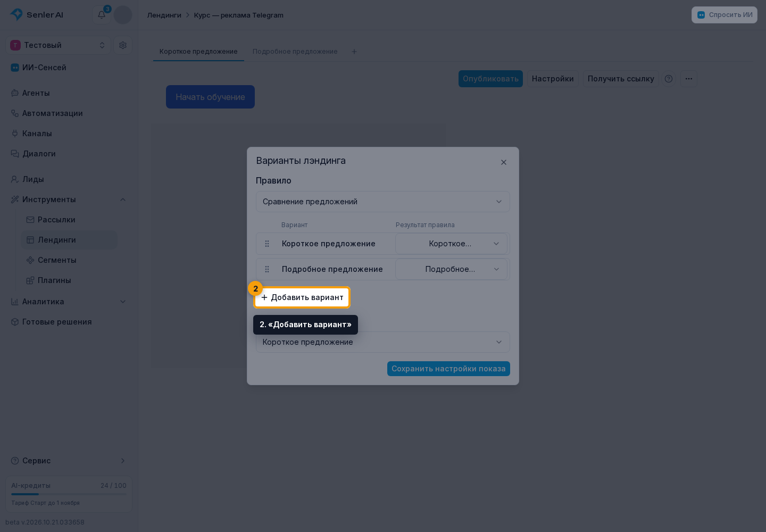Open Настройки button in toolbar
766x532 pixels.
click(x=553, y=79)
